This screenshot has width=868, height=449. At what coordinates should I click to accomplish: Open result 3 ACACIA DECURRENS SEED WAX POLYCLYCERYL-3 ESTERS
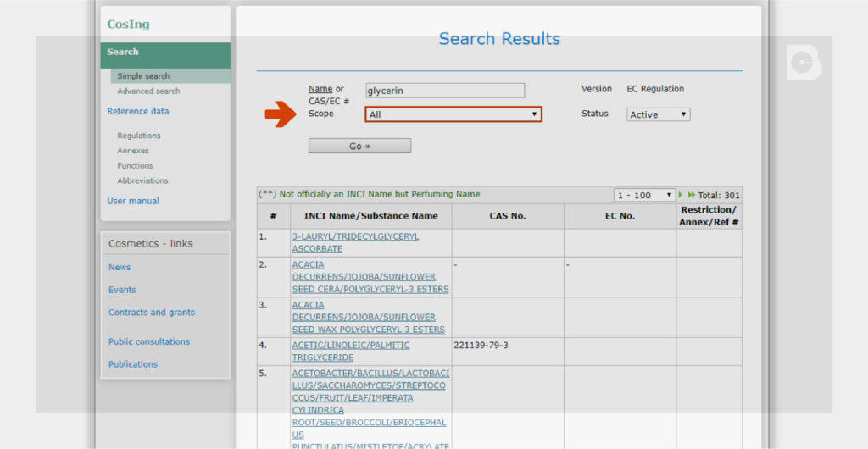[368, 317]
